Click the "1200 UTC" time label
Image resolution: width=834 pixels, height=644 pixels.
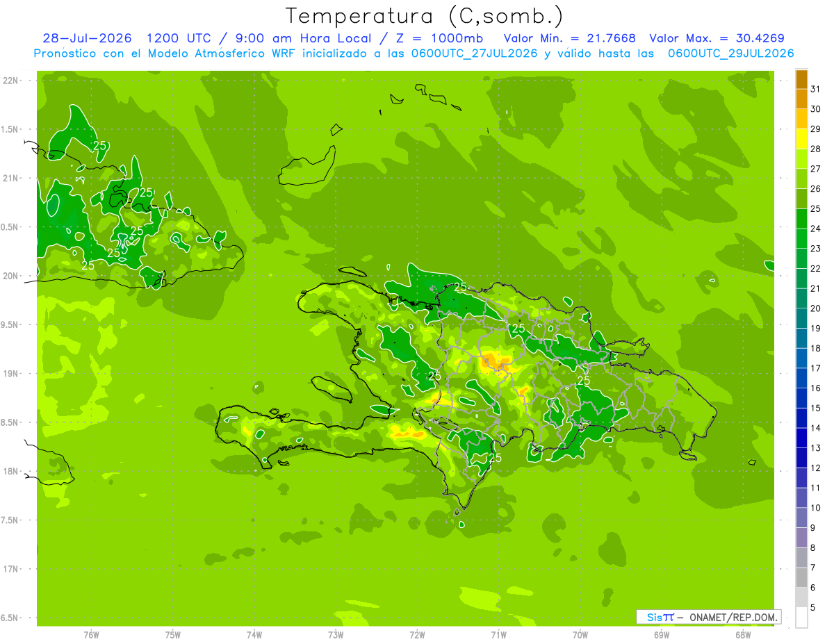click(x=178, y=38)
